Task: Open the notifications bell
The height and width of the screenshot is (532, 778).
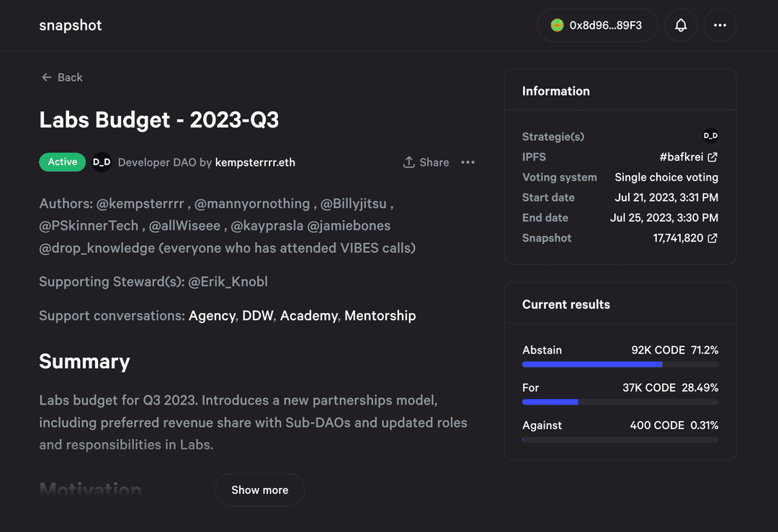Action: point(681,25)
